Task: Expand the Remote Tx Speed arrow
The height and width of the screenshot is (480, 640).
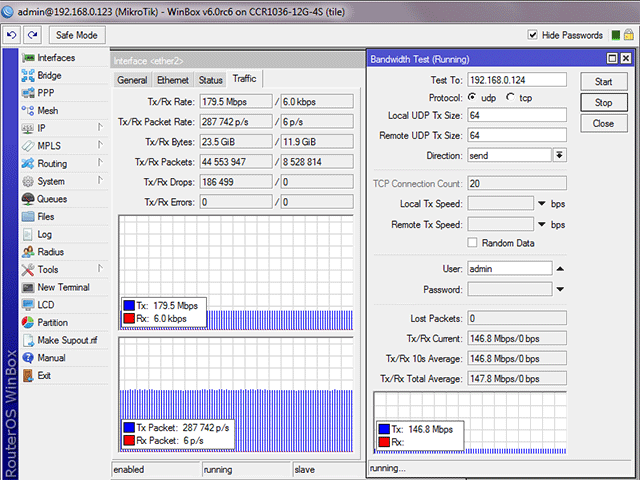Action: tap(542, 224)
